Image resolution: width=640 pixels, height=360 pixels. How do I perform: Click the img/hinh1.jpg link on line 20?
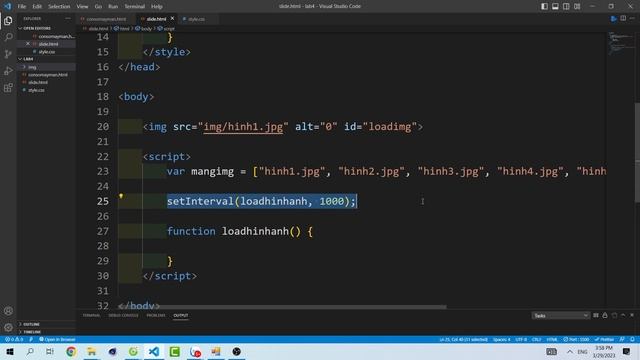coord(243,127)
